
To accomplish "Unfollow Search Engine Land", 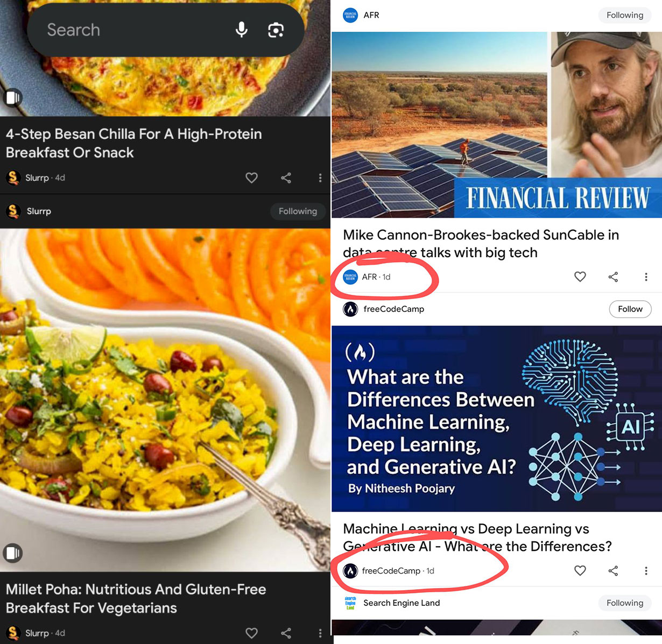I will 624,603.
